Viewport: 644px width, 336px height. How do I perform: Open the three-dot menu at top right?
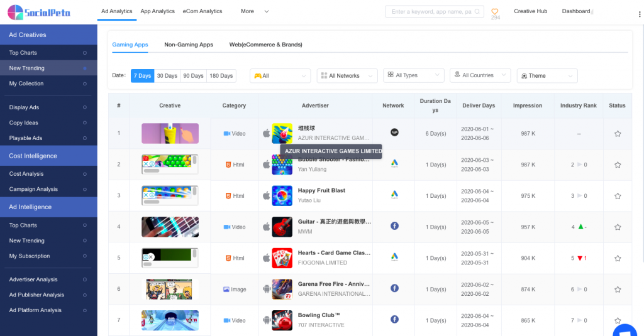coord(640,14)
